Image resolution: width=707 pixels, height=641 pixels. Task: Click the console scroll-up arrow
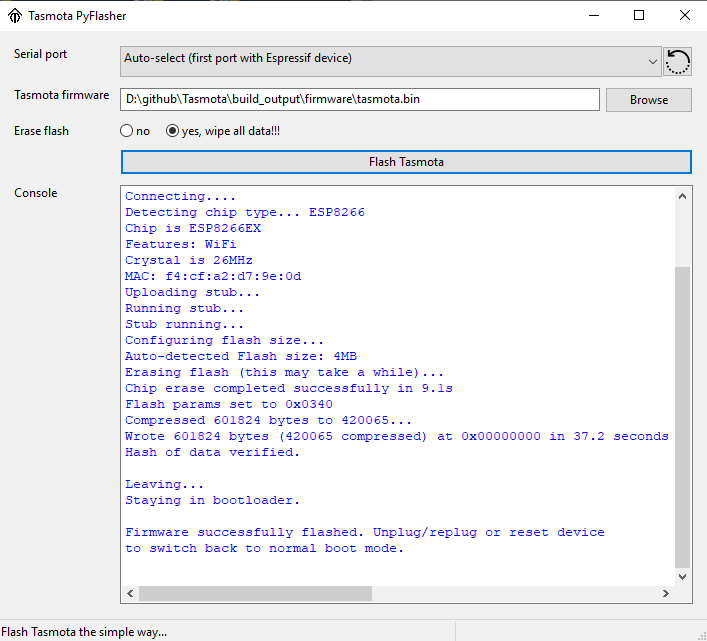[x=682, y=196]
